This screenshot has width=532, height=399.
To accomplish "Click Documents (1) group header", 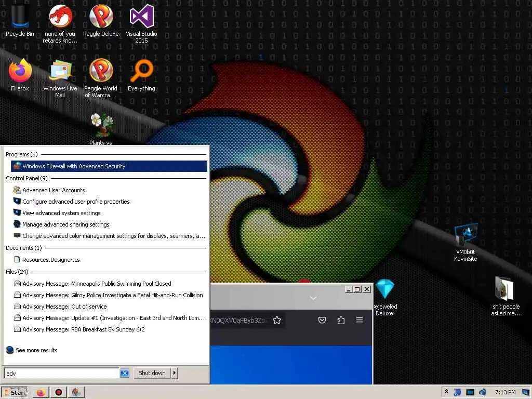I will [24, 248].
